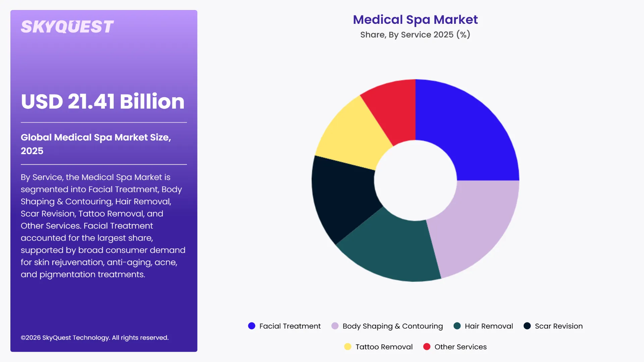Viewport: 644px width, 362px height.
Task: Click the segmentation description paragraph
Action: click(x=103, y=226)
